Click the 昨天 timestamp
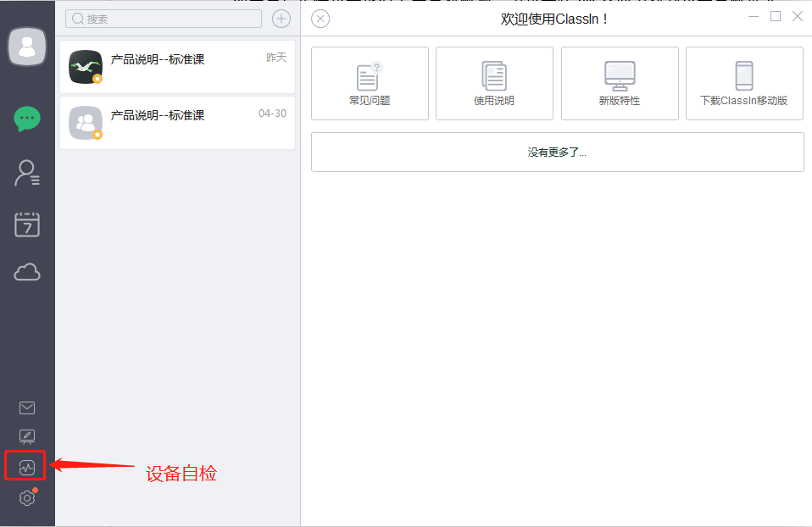 click(276, 58)
